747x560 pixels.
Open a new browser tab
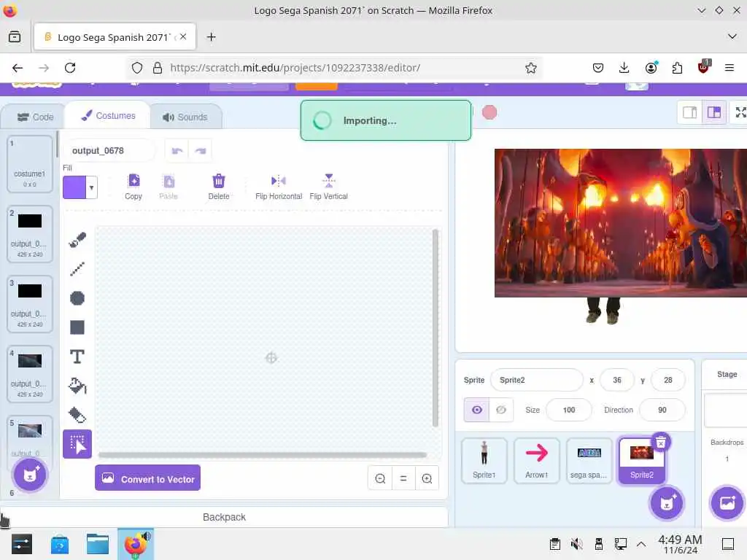tap(211, 37)
